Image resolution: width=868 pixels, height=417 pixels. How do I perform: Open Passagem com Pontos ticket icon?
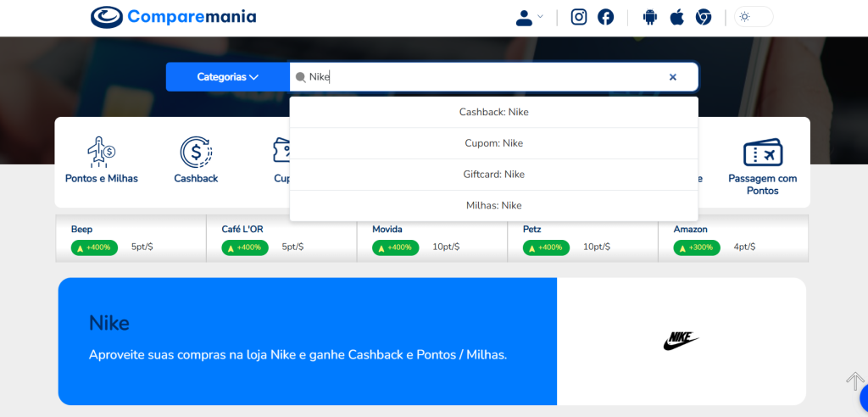pyautogui.click(x=762, y=153)
